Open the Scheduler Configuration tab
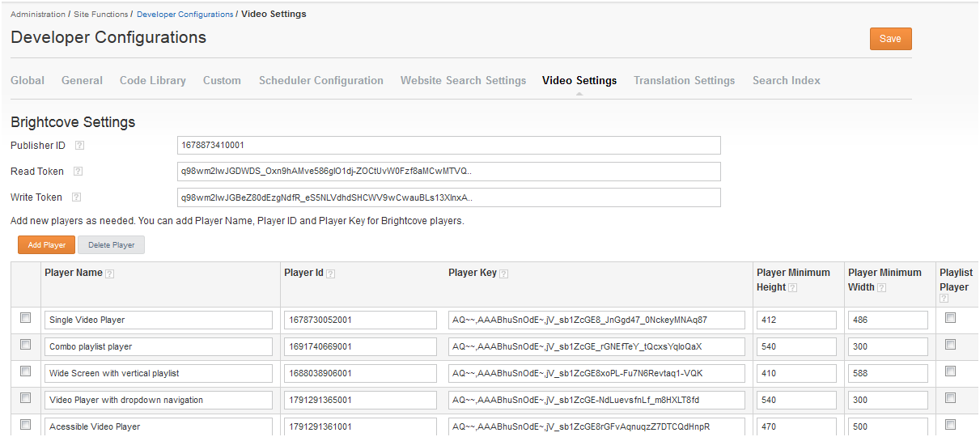The image size is (980, 437). point(321,81)
